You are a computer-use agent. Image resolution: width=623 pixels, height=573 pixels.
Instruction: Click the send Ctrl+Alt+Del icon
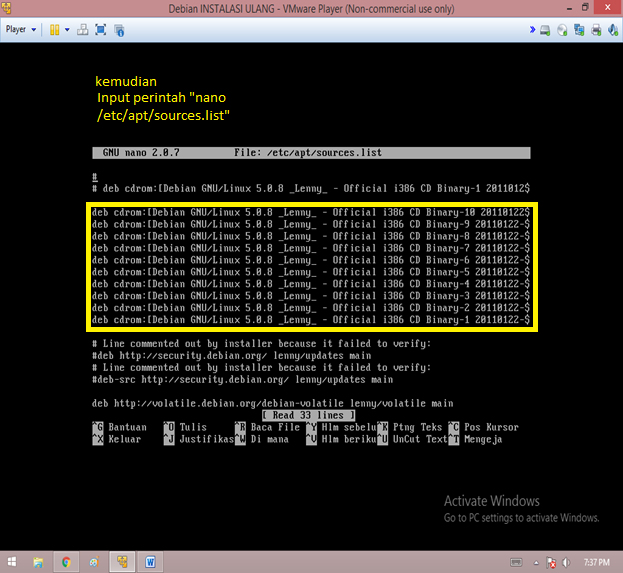point(83,30)
